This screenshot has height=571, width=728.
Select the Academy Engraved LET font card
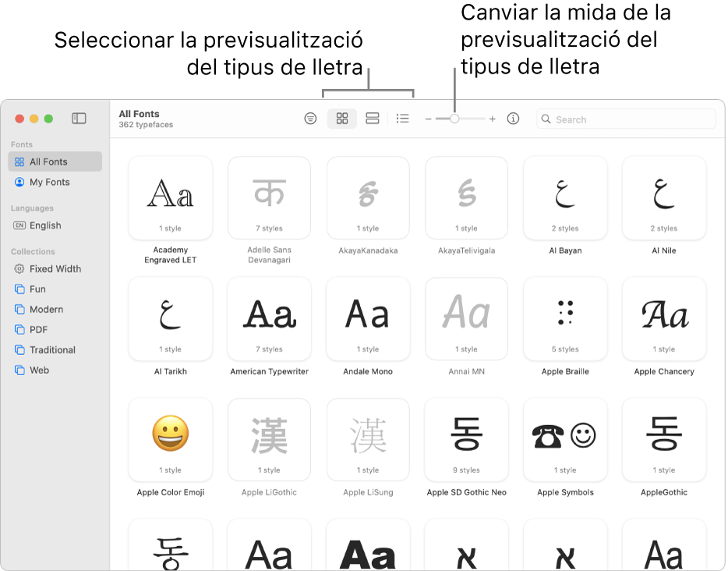171,199
